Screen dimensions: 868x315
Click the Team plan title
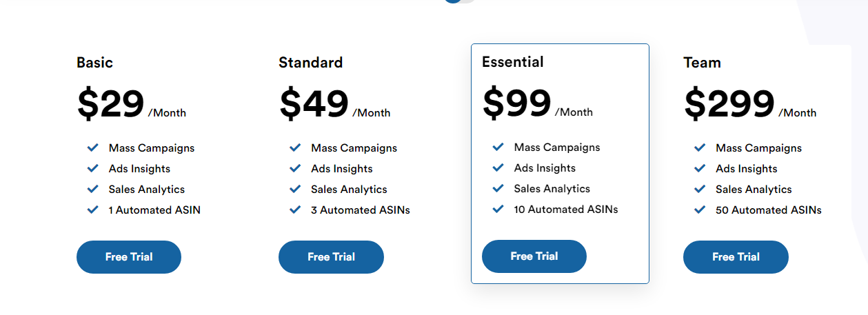pyautogui.click(x=702, y=63)
